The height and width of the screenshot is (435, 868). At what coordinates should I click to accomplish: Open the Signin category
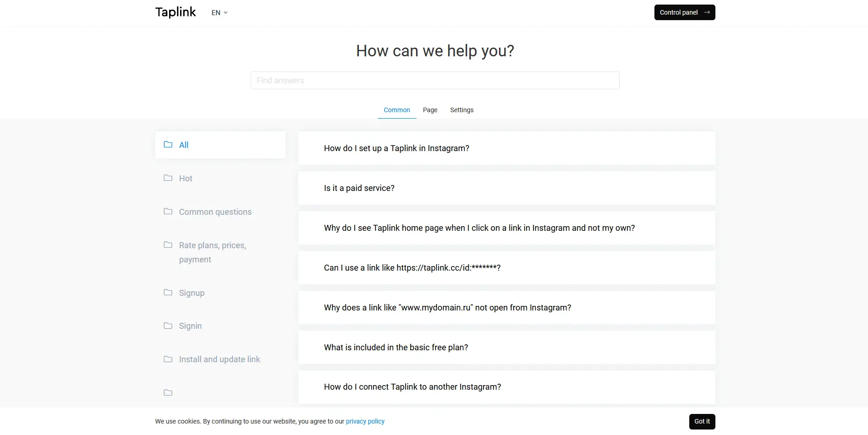[x=190, y=326]
